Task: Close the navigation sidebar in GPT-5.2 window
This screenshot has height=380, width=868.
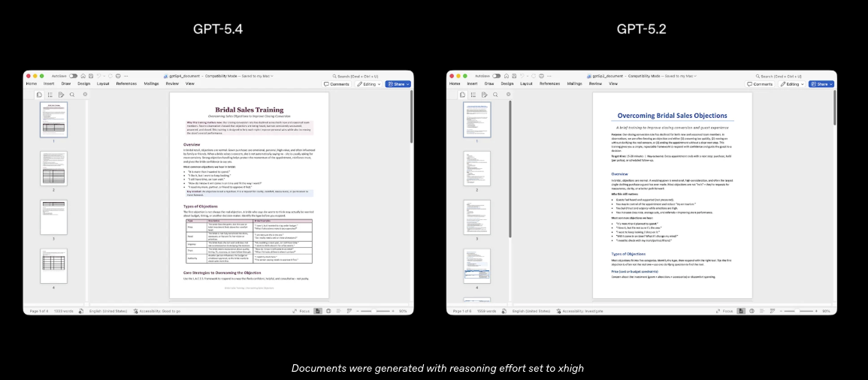Action: [509, 95]
